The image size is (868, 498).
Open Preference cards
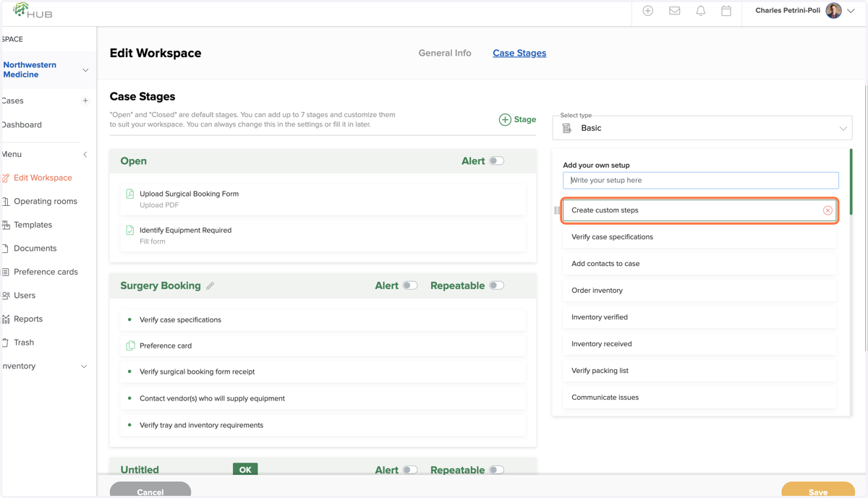[x=46, y=272]
